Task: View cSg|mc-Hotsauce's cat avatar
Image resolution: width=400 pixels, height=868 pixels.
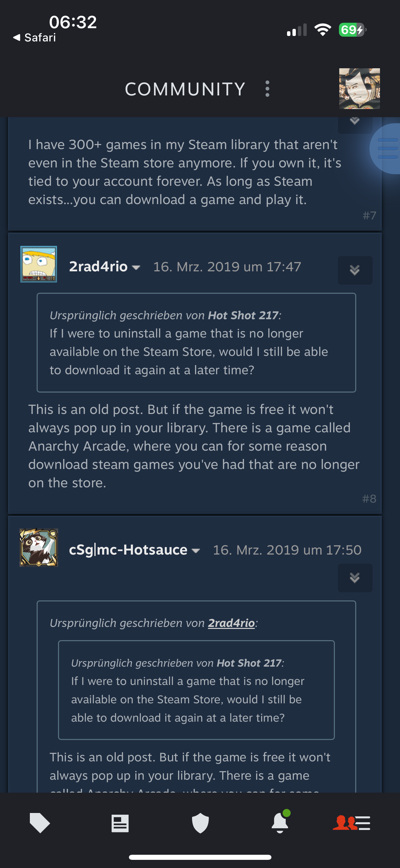Action: [39, 547]
